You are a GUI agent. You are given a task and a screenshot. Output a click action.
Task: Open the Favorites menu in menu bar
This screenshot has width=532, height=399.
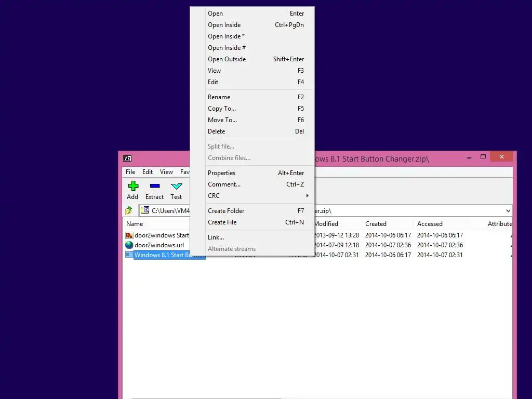[x=184, y=172]
